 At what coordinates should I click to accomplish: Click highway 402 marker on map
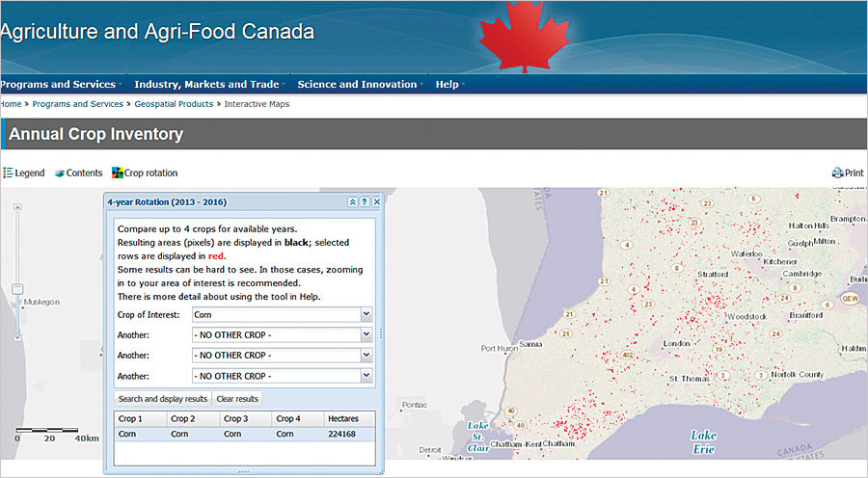[x=627, y=355]
